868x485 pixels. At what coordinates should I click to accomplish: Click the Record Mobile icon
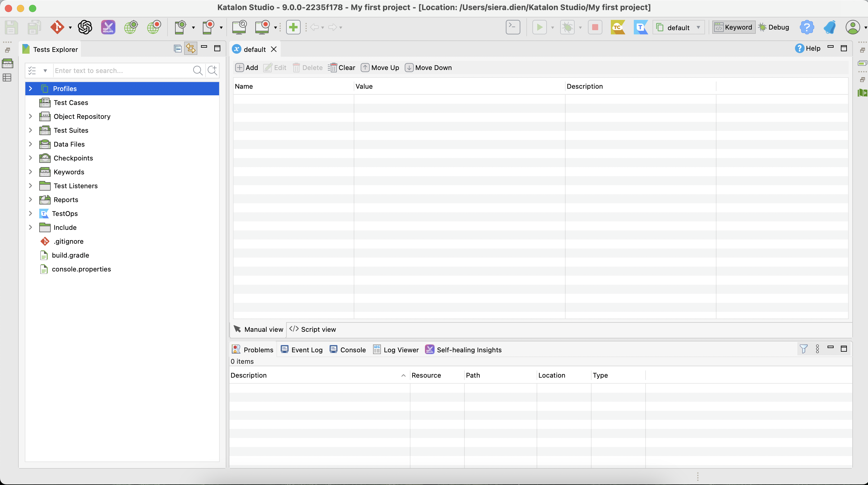[208, 27]
